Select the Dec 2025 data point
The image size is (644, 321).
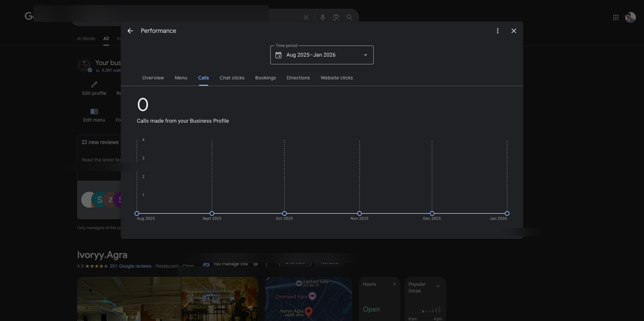432,213
